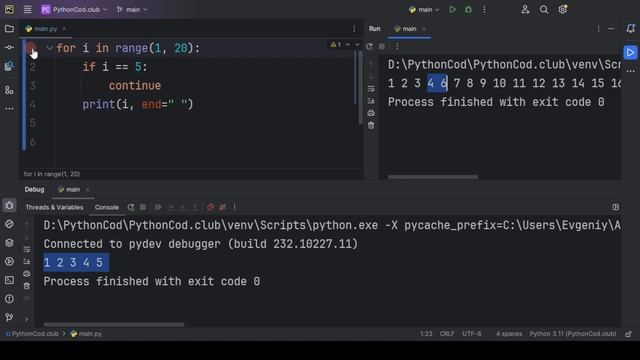Click the editor vertical scrollbar

[x=360, y=88]
